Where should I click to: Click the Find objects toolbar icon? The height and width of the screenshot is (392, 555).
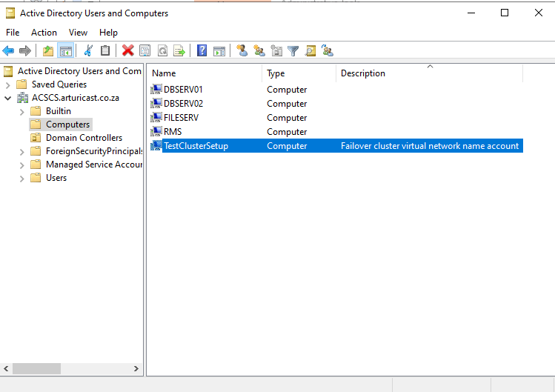(310, 50)
